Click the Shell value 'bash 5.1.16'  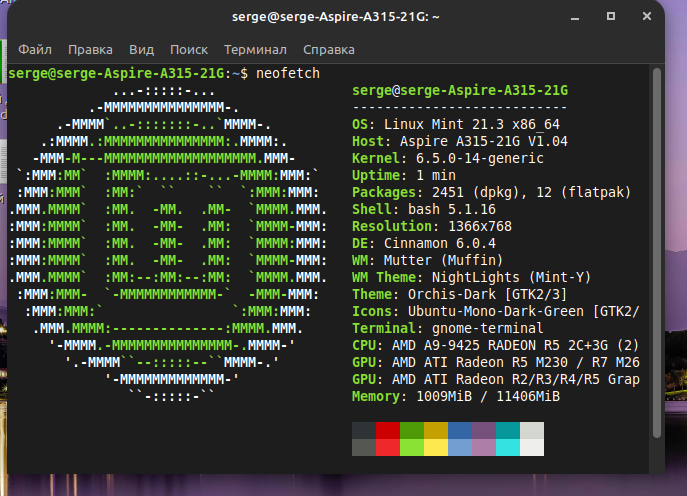coord(452,209)
